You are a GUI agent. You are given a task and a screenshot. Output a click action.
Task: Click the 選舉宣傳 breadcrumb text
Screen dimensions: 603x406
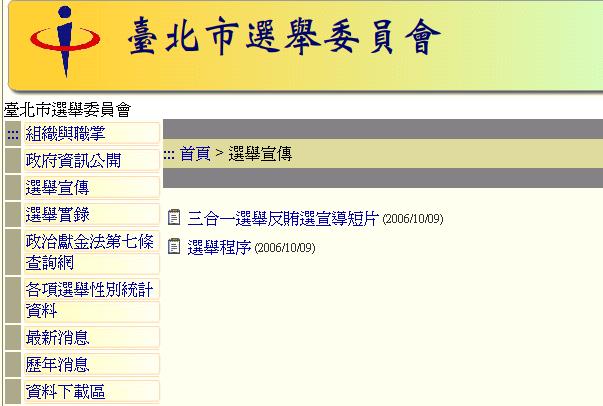[260, 154]
